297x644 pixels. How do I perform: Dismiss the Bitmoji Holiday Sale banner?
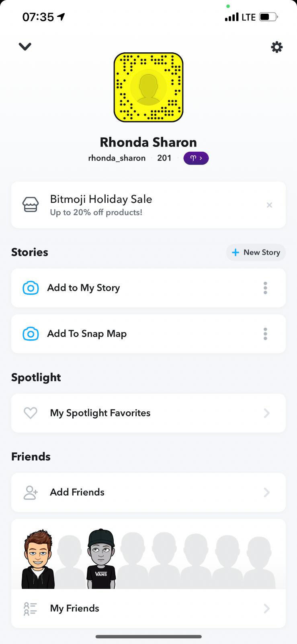coord(269,205)
